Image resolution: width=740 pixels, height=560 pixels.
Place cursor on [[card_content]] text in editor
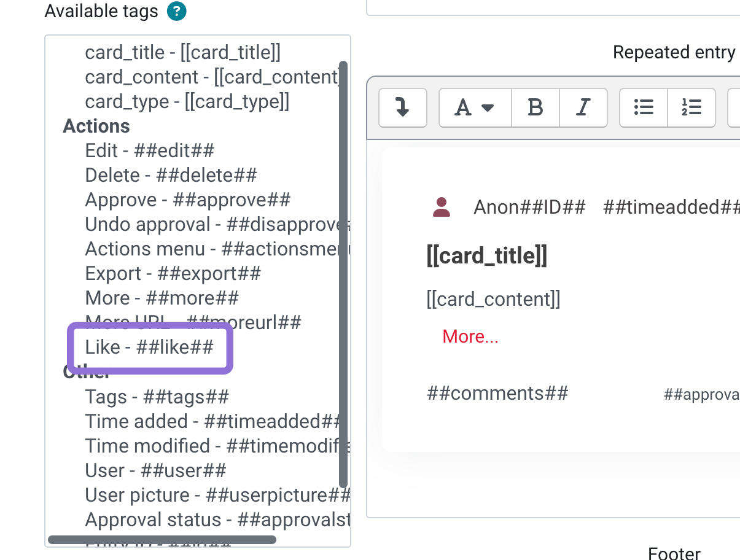pyautogui.click(x=493, y=300)
